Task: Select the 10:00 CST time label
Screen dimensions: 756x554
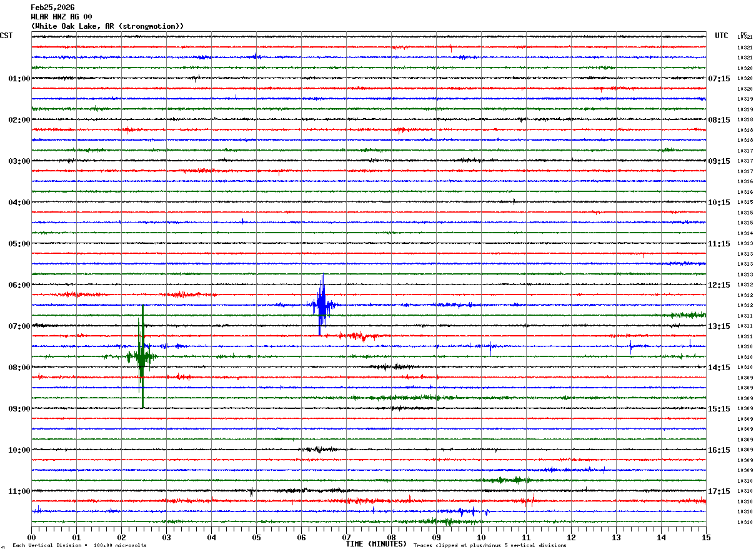Action: click(x=19, y=450)
